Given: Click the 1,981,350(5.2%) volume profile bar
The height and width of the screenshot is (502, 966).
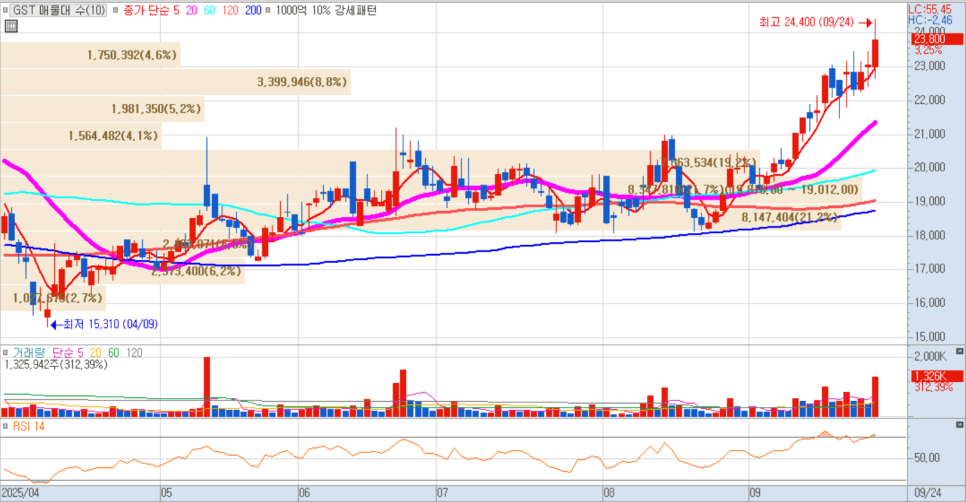Looking at the screenshot, I should point(102,109).
